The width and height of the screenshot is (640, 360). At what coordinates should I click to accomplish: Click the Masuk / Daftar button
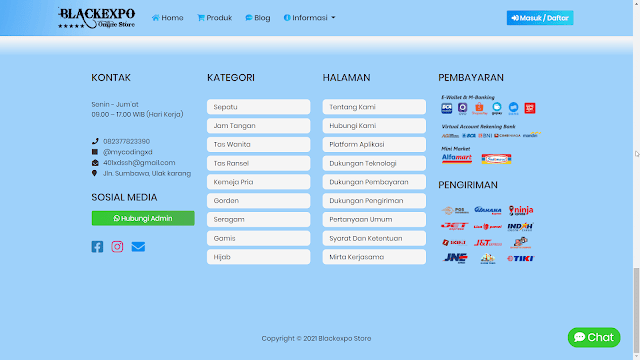tap(540, 18)
